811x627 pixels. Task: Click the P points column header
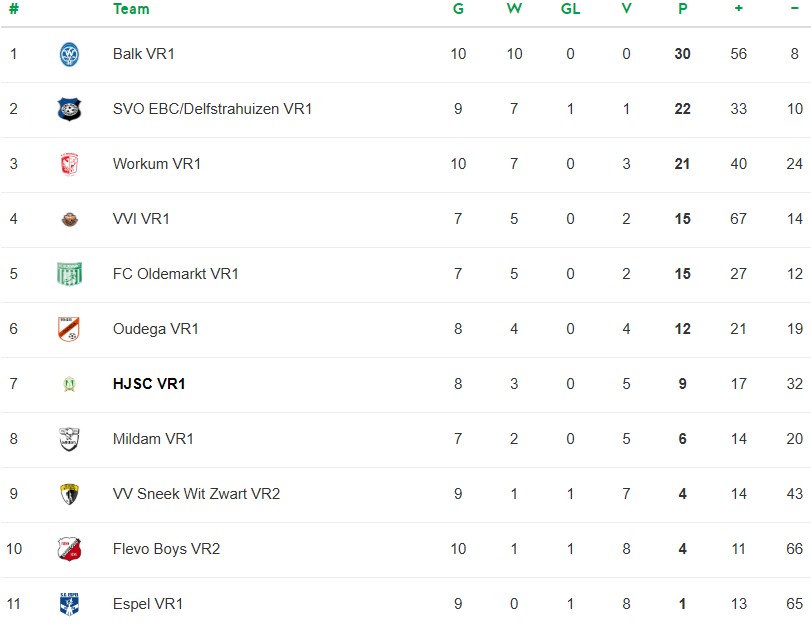[x=682, y=9]
